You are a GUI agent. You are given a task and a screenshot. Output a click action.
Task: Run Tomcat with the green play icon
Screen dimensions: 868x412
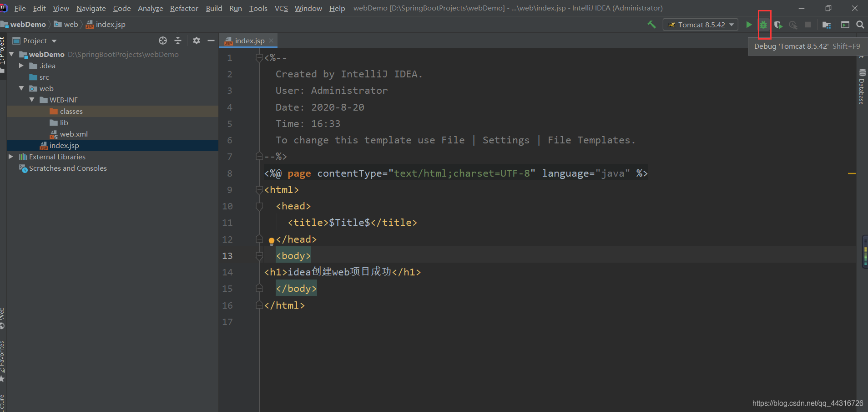click(749, 25)
